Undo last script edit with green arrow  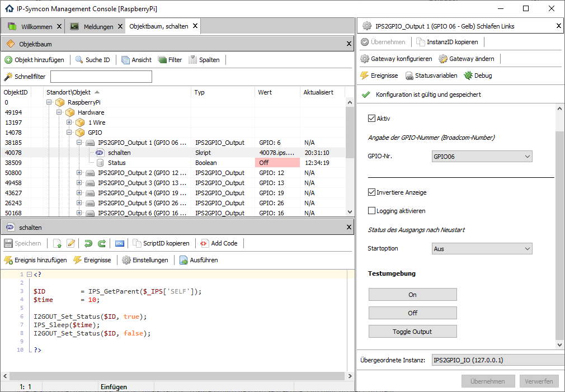pos(88,244)
